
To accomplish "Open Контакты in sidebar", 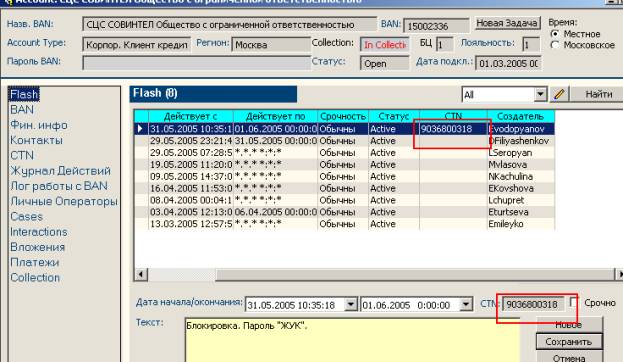I will (36, 140).
